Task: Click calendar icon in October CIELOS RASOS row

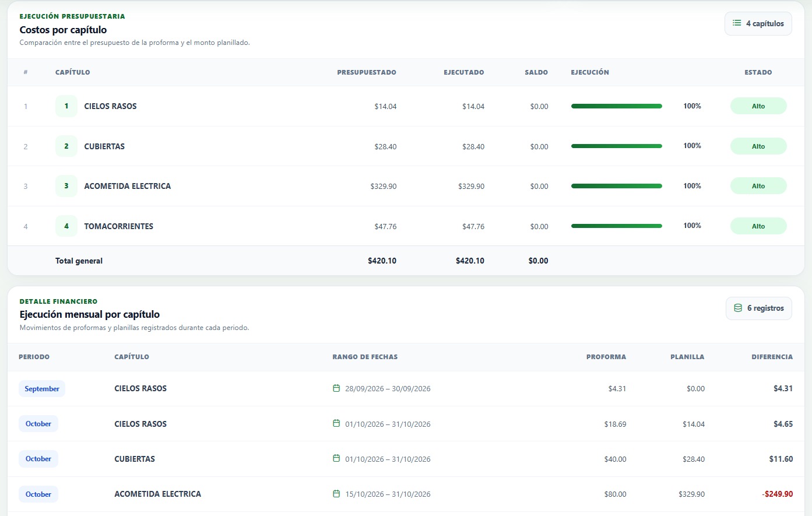Action: click(x=336, y=423)
